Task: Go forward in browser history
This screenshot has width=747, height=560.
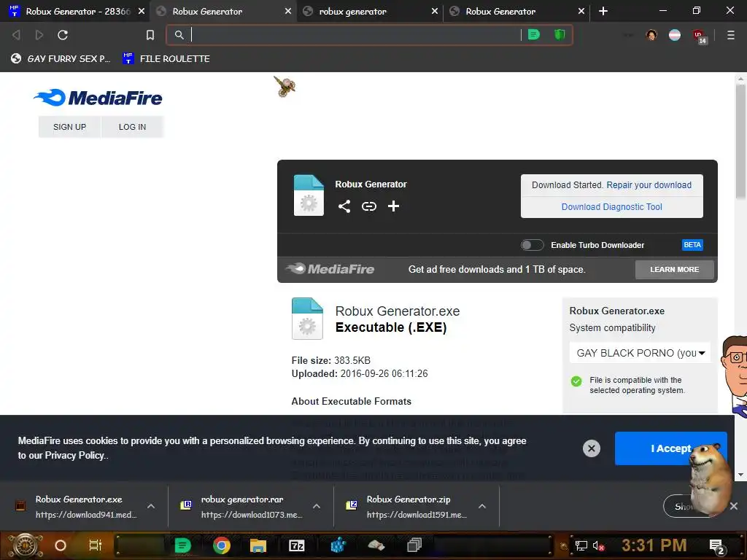Action: pos(39,35)
